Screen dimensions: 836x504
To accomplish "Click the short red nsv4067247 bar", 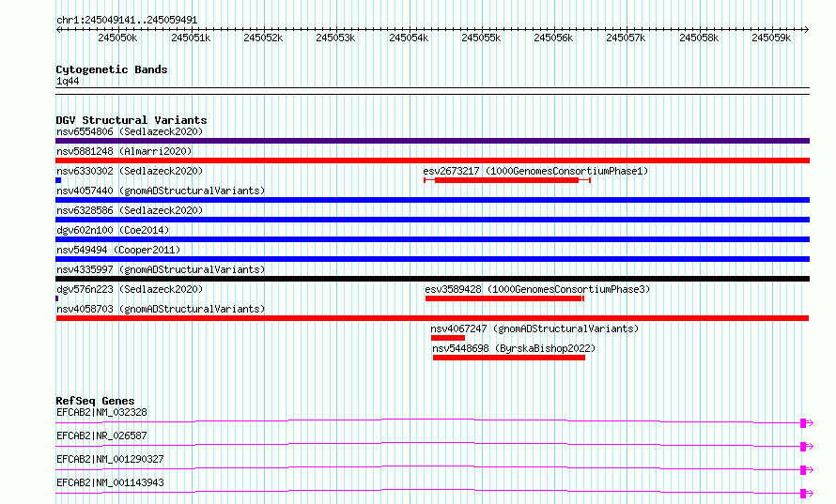I will 448,338.
